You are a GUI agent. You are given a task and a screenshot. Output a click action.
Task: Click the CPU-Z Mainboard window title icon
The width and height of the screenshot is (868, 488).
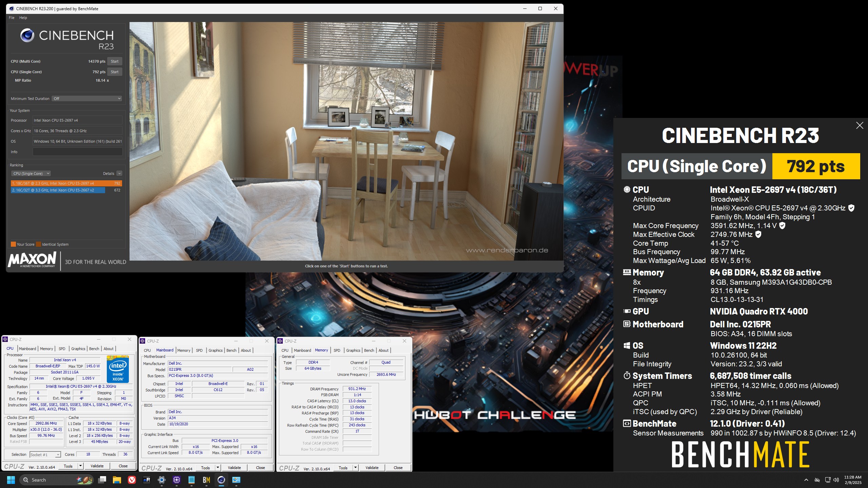click(x=143, y=341)
